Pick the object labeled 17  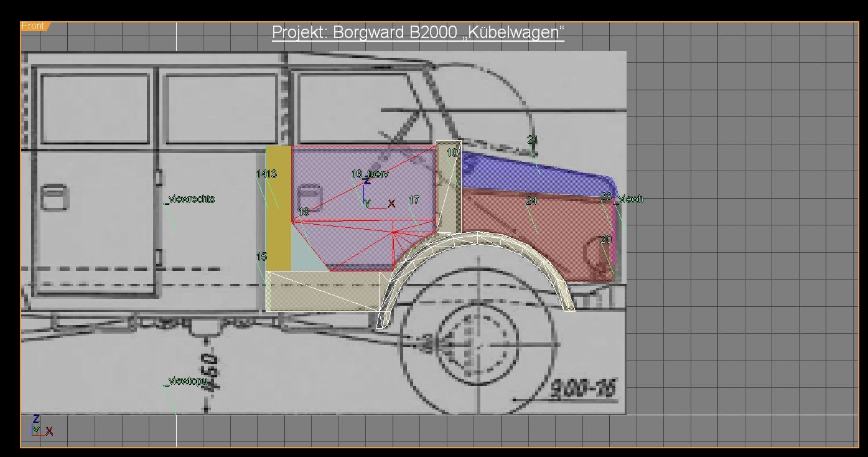pos(414,200)
